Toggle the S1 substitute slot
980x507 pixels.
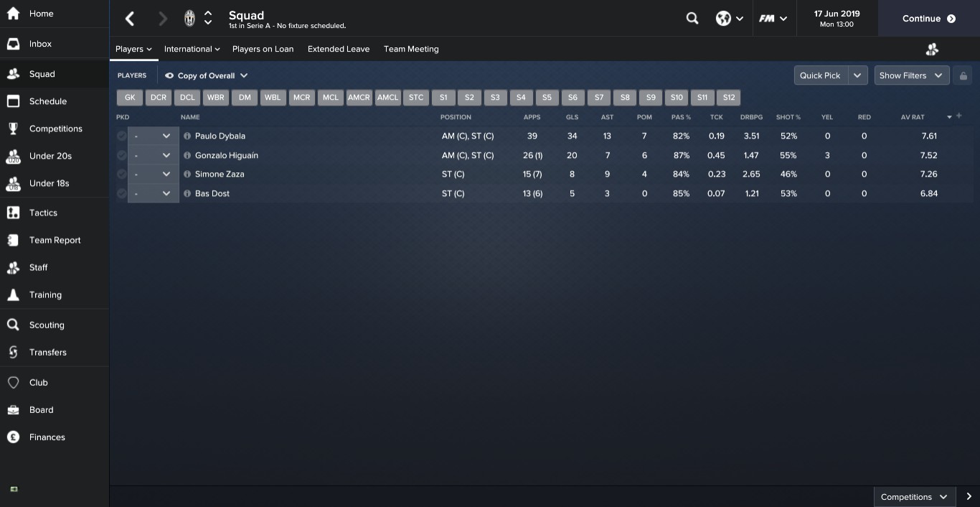pyautogui.click(x=443, y=97)
